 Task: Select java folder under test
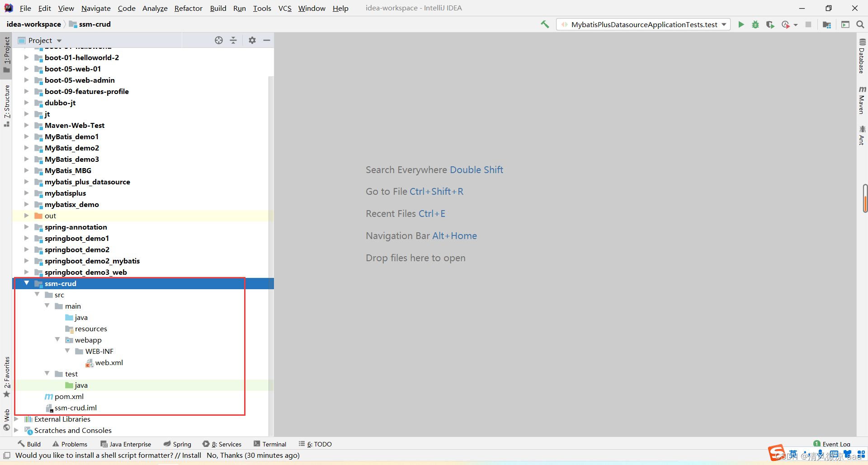81,385
